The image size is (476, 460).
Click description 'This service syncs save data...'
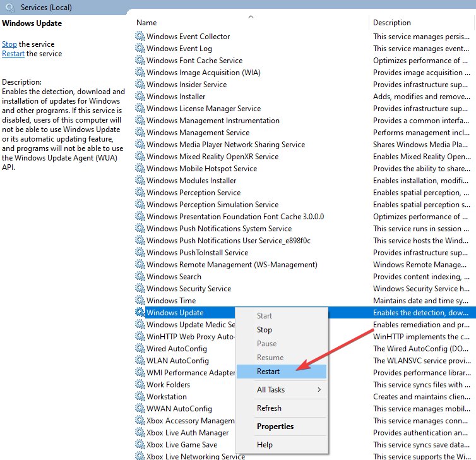coord(422,444)
